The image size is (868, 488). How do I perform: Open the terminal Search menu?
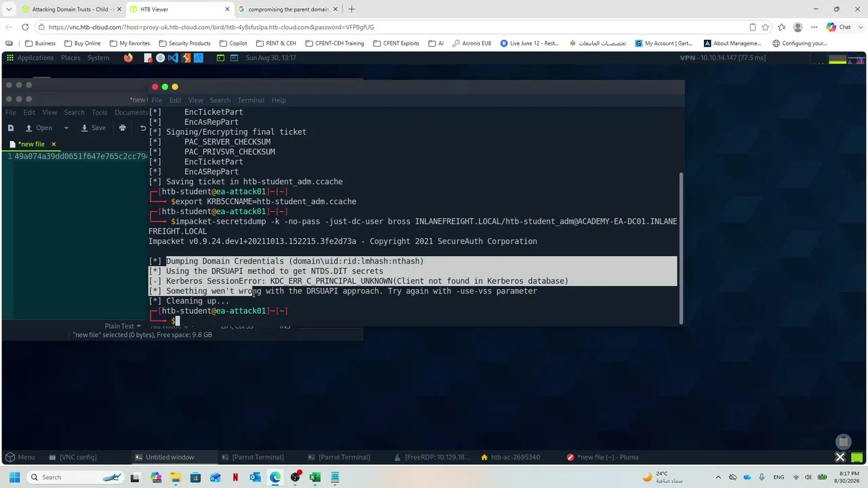[x=220, y=100]
